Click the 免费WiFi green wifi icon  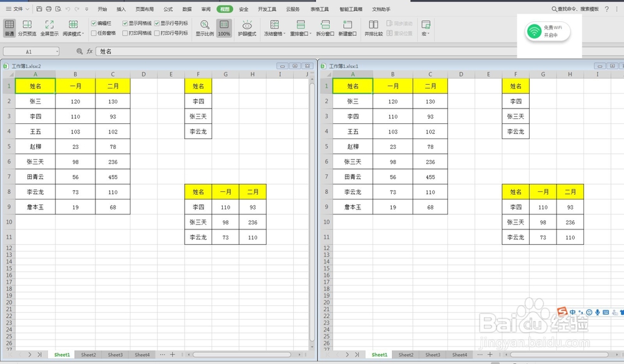534,31
